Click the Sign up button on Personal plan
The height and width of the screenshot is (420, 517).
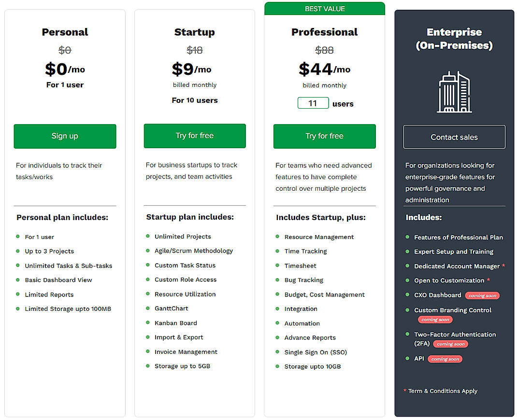(65, 137)
